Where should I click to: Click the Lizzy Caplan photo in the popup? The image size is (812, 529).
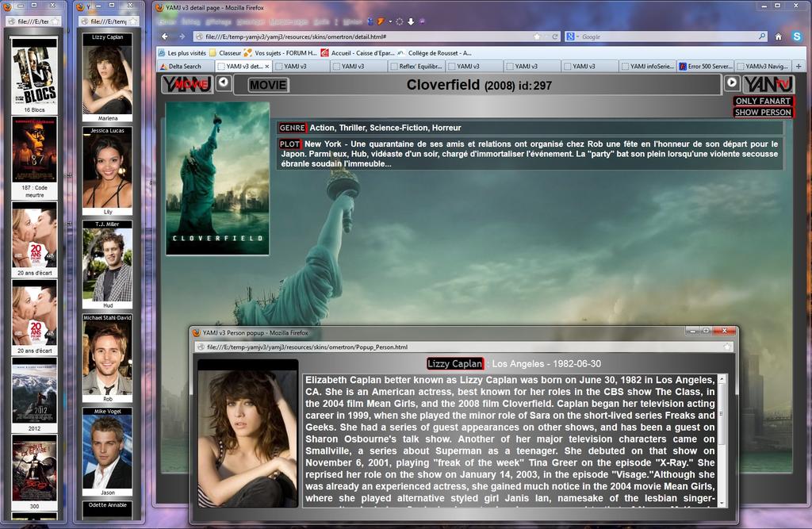click(x=247, y=433)
